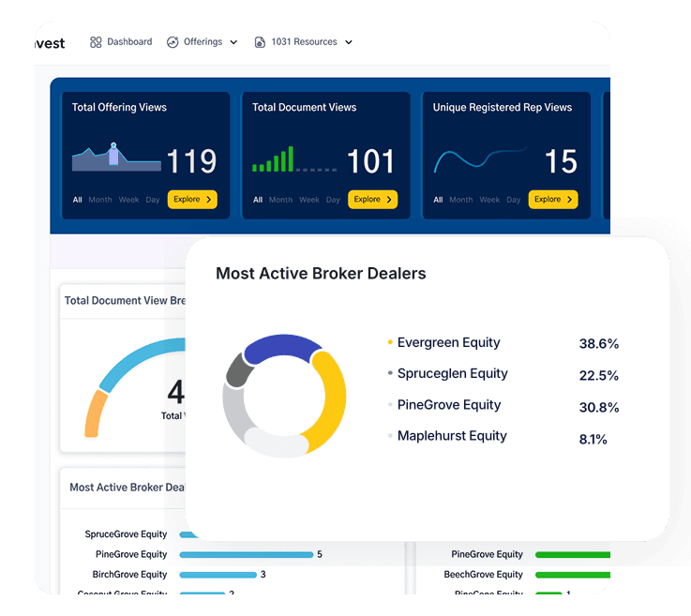The width and height of the screenshot is (691, 616).
Task: Click the blue segment of the donut chart
Action: 282,347
